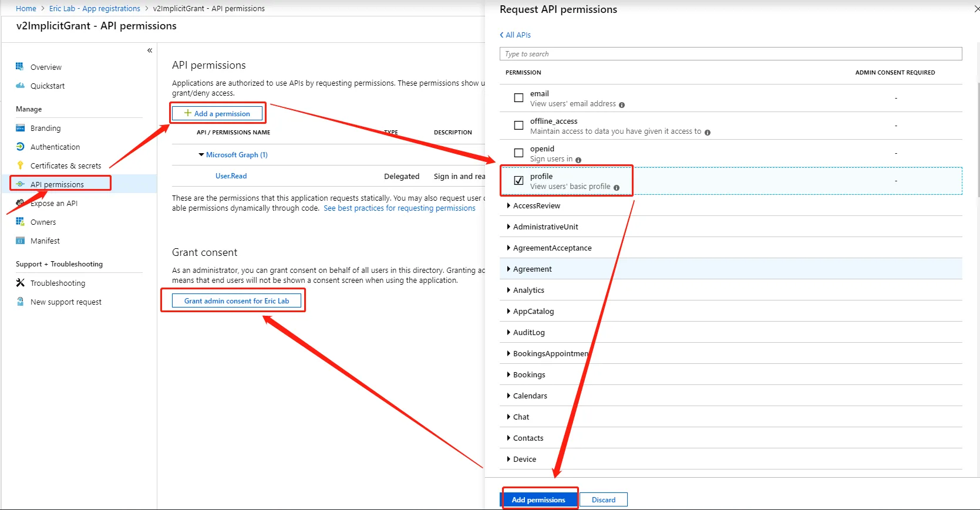Image resolution: width=980 pixels, height=510 pixels.
Task: Expand the Calendars permission group
Action: (508, 396)
